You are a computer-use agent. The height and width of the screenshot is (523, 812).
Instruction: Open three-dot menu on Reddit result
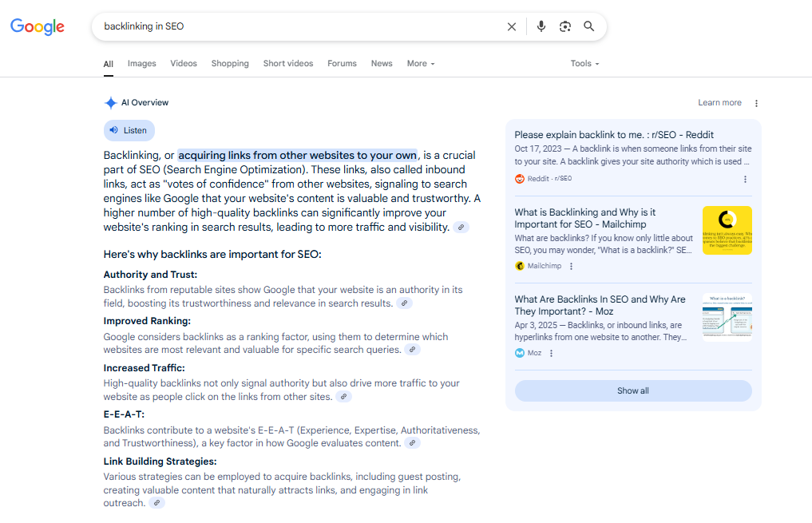point(746,179)
